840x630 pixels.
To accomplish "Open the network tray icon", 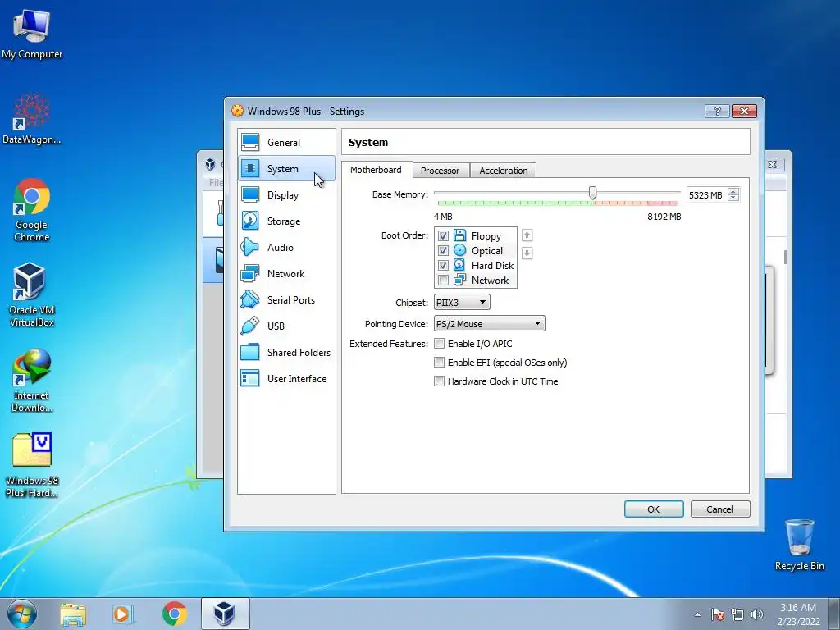I will (737, 614).
